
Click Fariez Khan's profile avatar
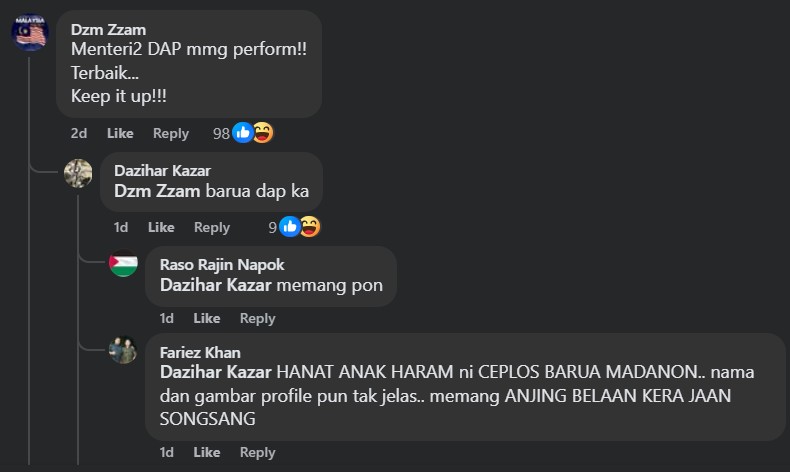[x=123, y=352]
